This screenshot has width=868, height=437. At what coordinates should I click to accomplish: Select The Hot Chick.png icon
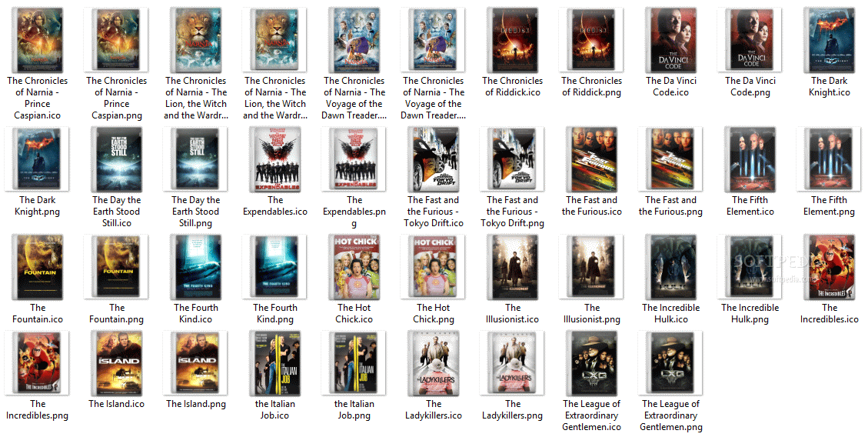point(433,267)
